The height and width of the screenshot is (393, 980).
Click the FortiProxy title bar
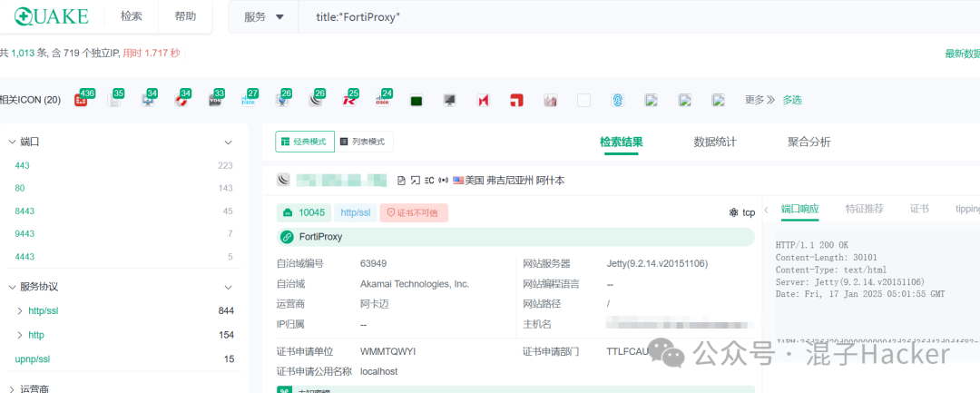[x=515, y=238]
